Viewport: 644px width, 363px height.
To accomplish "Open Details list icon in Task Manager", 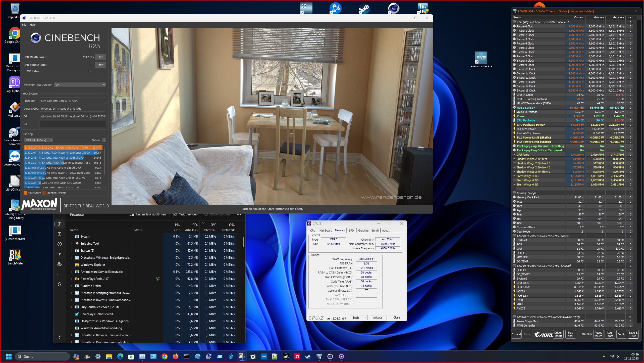I will click(60, 274).
